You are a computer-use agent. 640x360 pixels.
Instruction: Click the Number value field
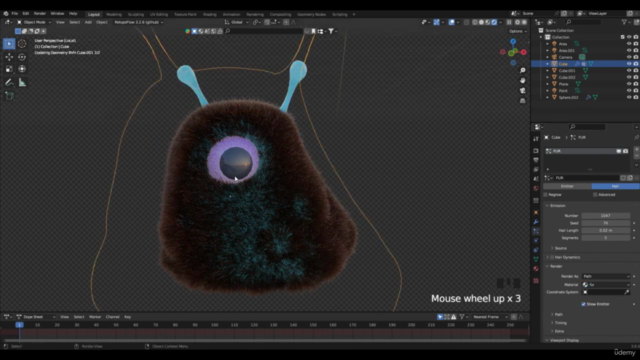pyautogui.click(x=606, y=216)
